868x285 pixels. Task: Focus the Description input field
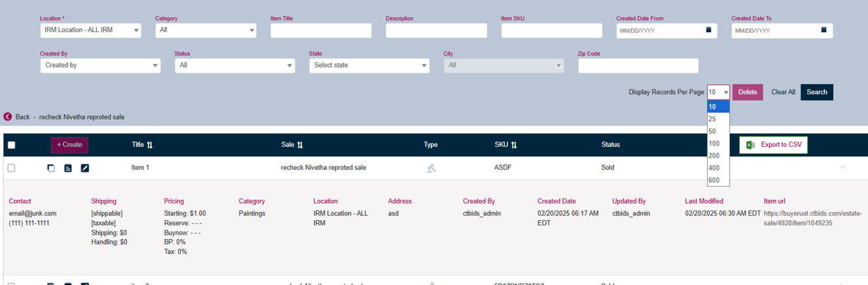(436, 30)
